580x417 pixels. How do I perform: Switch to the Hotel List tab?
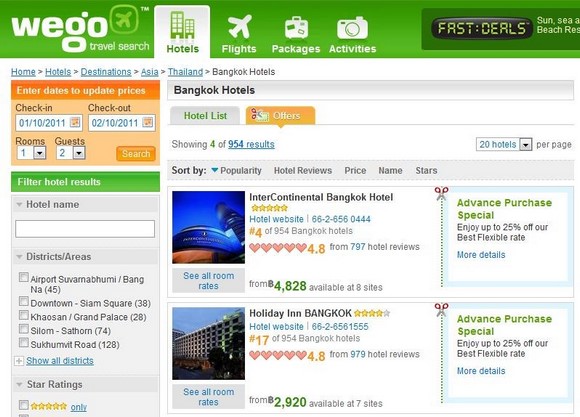click(205, 115)
